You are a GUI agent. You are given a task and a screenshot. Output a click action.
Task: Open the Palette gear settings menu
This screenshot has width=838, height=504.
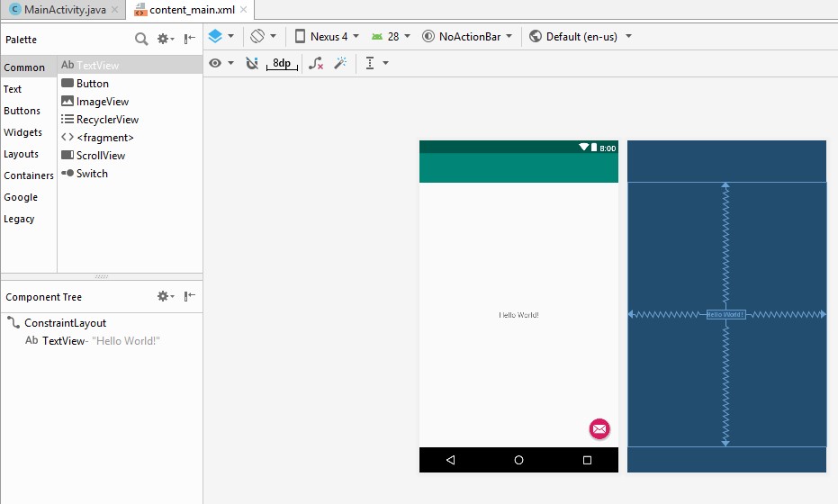(x=165, y=39)
